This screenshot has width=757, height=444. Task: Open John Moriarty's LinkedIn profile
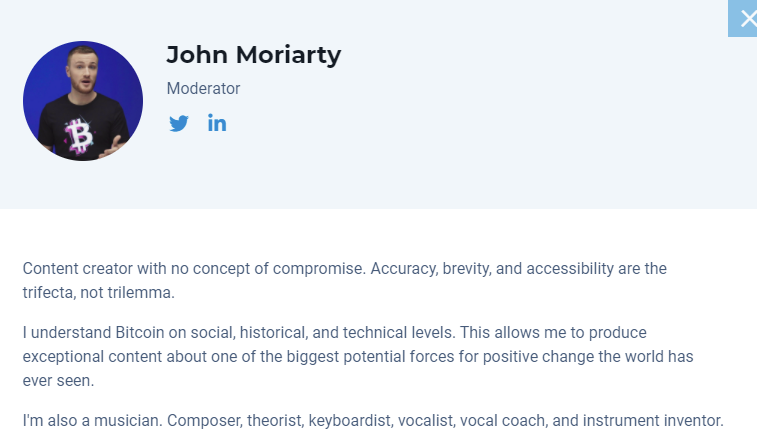pyautogui.click(x=217, y=123)
